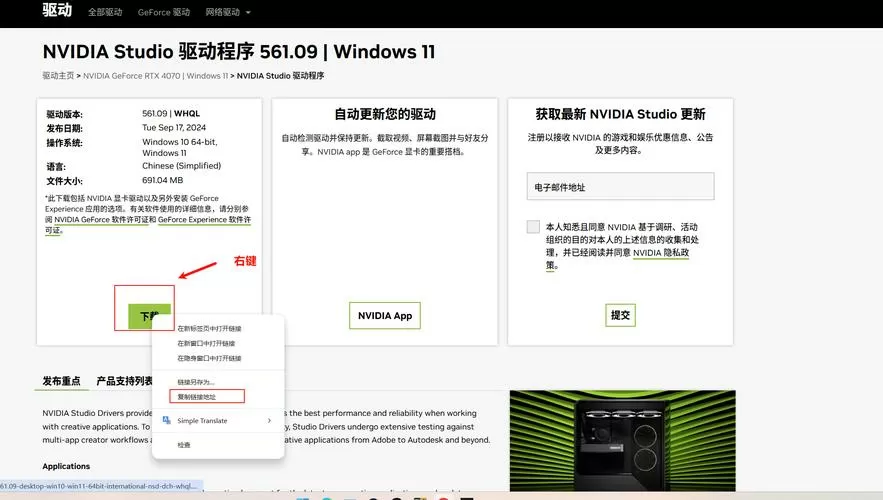Viewport: 883px width, 500px height.
Task: Click the 561.09 | WHQL version value
Action: click(171, 113)
